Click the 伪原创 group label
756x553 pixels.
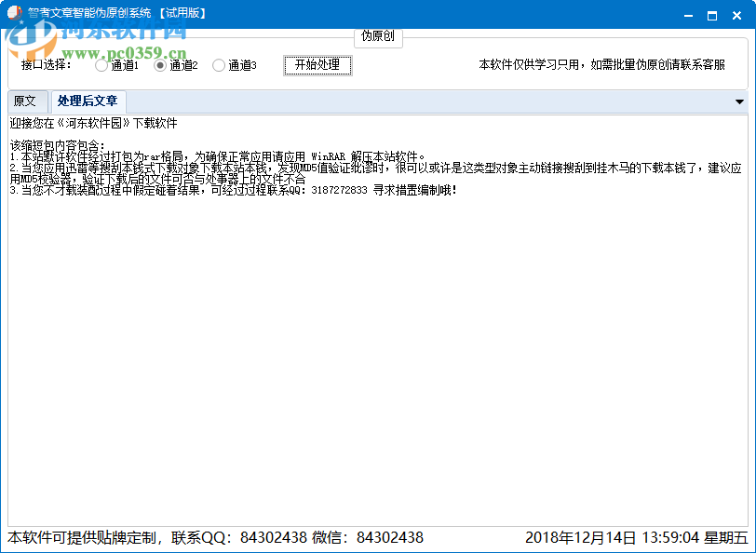pyautogui.click(x=378, y=36)
